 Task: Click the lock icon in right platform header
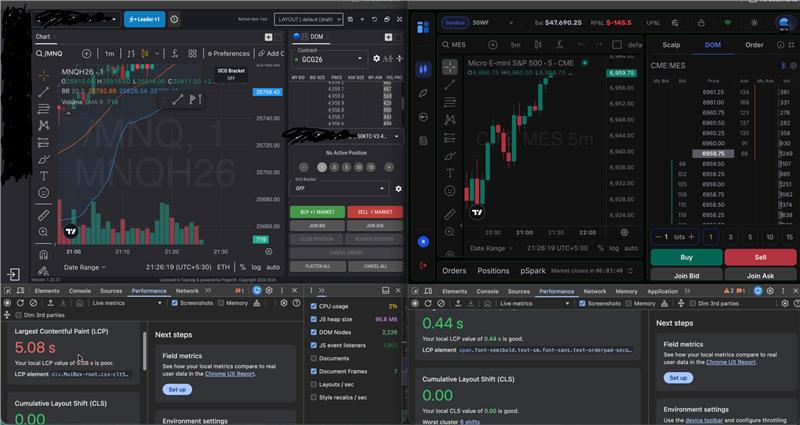point(701,23)
